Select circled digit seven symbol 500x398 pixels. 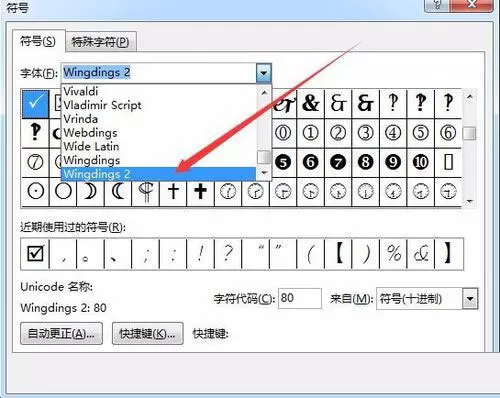pos(35,163)
